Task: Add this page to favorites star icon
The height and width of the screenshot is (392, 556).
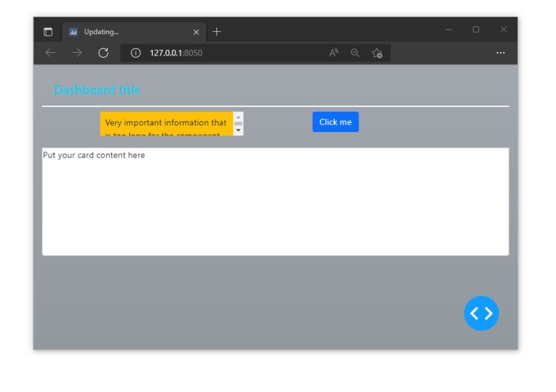Action: (x=377, y=53)
